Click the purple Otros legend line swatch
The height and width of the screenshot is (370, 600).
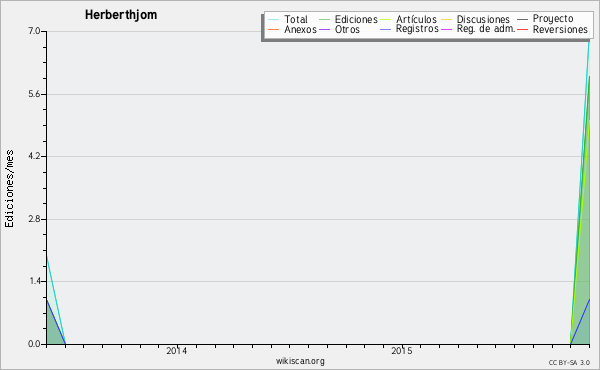pyautogui.click(x=324, y=29)
